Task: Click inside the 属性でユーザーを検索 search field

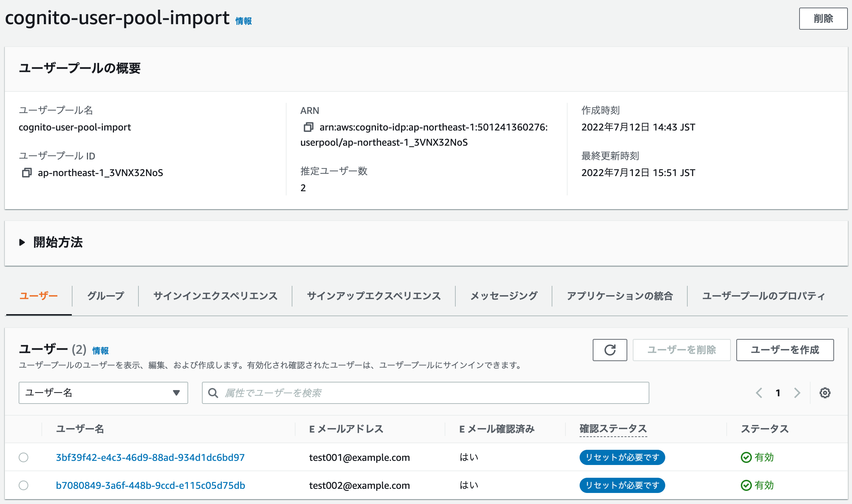Action: coord(380,392)
